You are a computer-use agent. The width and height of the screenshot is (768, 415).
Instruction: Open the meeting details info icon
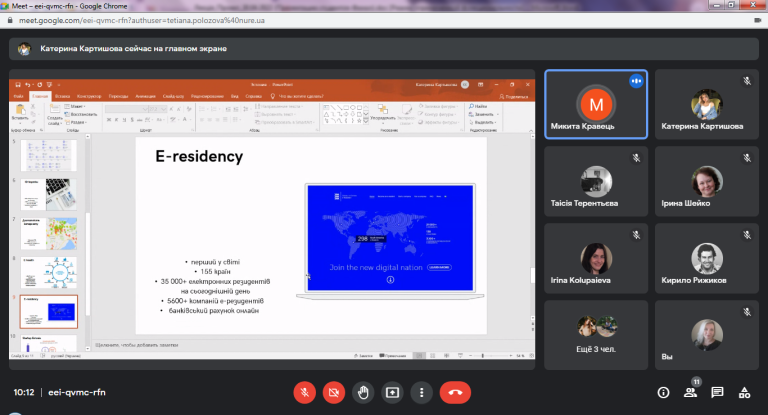663,392
